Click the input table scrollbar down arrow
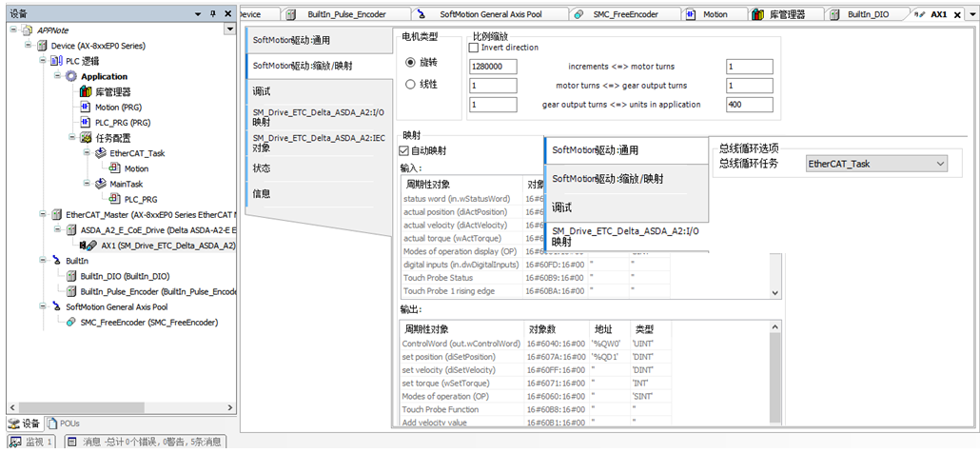Image resolution: width=980 pixels, height=453 pixels. tap(775, 292)
